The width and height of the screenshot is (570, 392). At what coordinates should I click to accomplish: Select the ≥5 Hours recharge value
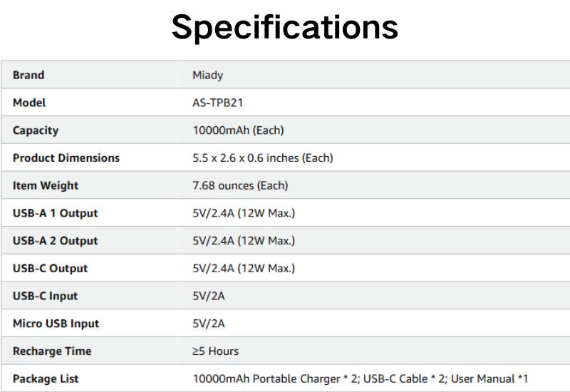click(216, 351)
